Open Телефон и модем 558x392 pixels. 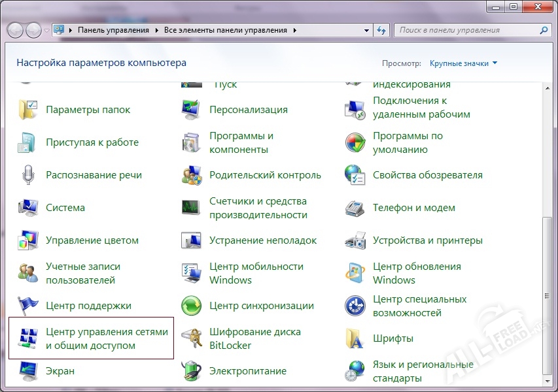[x=414, y=207]
